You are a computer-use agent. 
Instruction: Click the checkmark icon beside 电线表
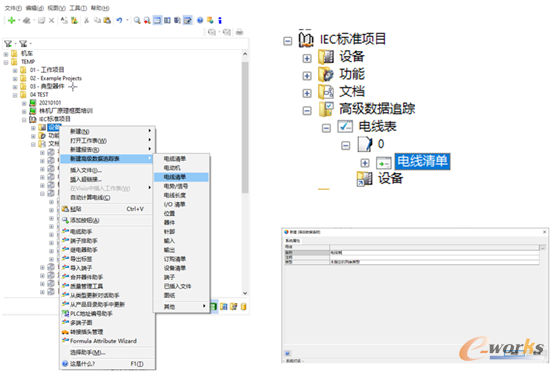pos(345,126)
